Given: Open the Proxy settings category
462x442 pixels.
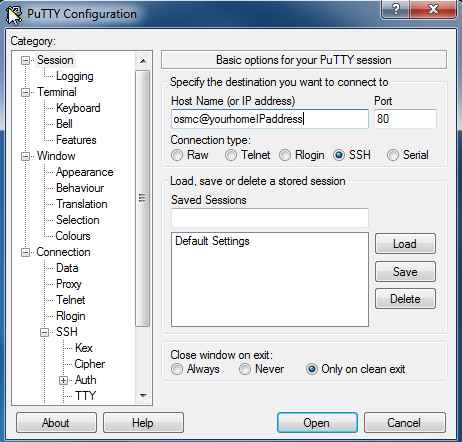Looking at the screenshot, I should pos(69,284).
